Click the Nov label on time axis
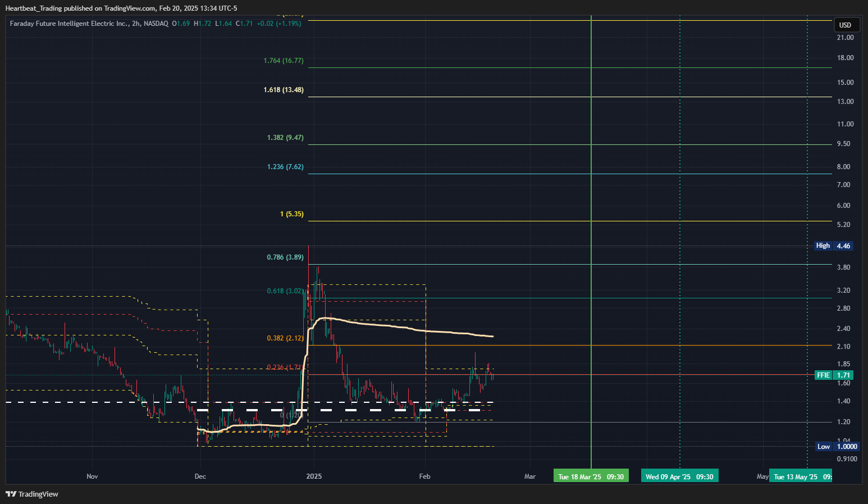Image resolution: width=868 pixels, height=504 pixels. click(x=92, y=476)
